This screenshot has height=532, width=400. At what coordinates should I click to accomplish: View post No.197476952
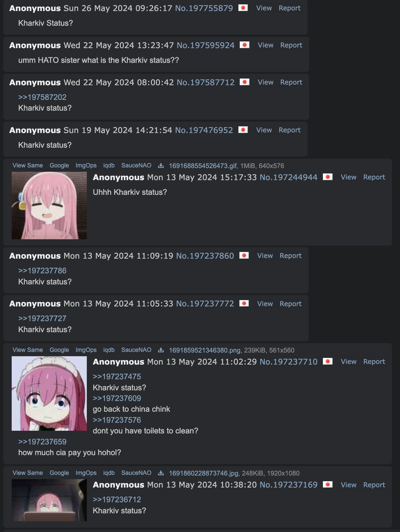(x=264, y=130)
